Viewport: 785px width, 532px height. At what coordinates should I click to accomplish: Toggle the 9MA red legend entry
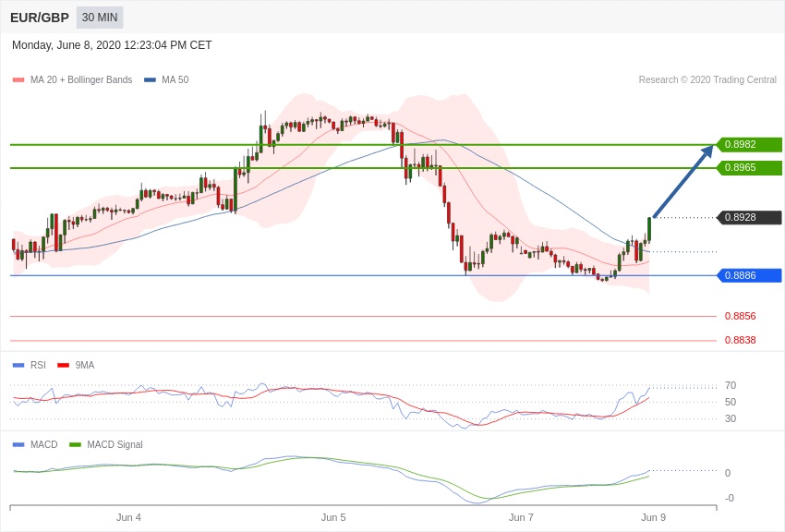(77, 365)
